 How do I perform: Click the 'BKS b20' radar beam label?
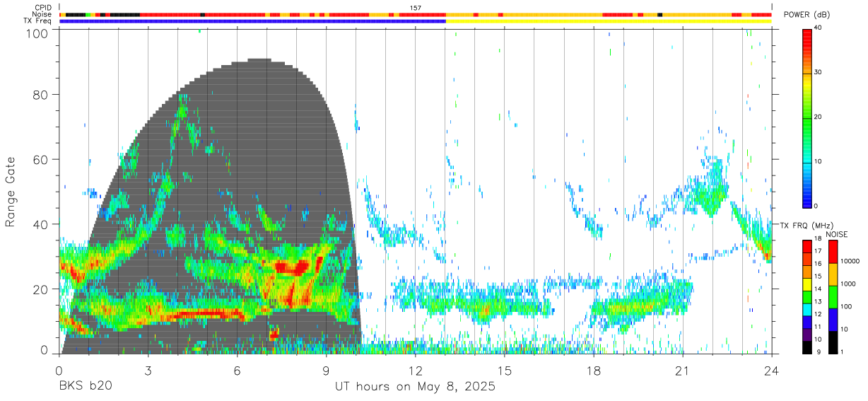85,387
